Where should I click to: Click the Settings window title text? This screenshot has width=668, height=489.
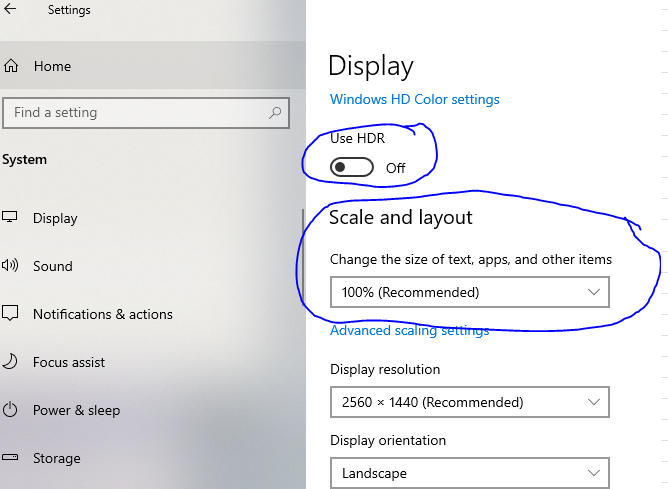pyautogui.click(x=69, y=10)
